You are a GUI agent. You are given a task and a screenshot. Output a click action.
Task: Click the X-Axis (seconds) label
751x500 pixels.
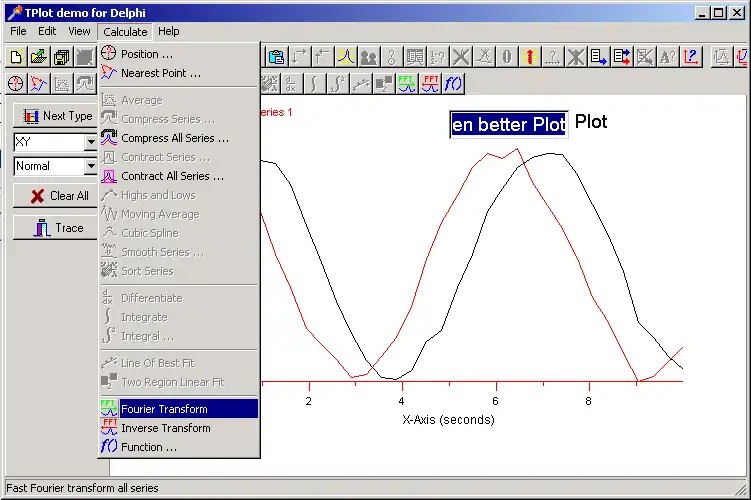448,420
